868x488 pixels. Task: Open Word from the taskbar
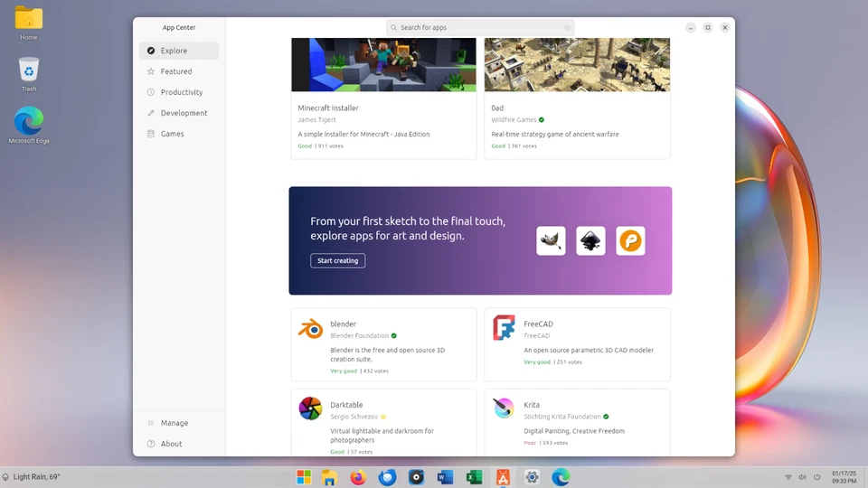[445, 477]
